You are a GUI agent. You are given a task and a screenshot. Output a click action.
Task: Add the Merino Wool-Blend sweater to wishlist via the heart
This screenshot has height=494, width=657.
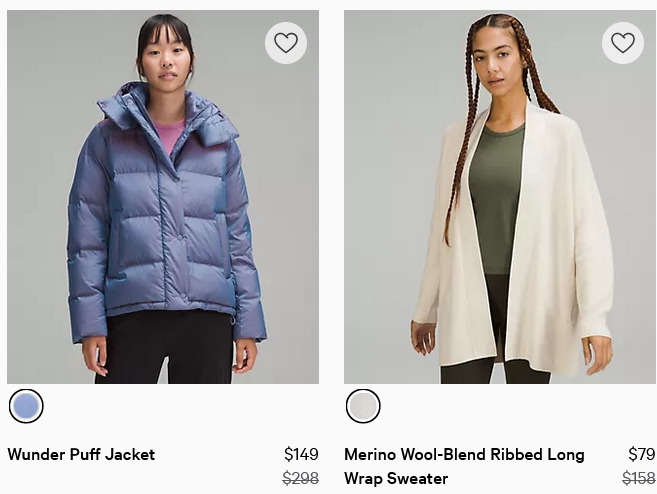pyautogui.click(x=623, y=43)
